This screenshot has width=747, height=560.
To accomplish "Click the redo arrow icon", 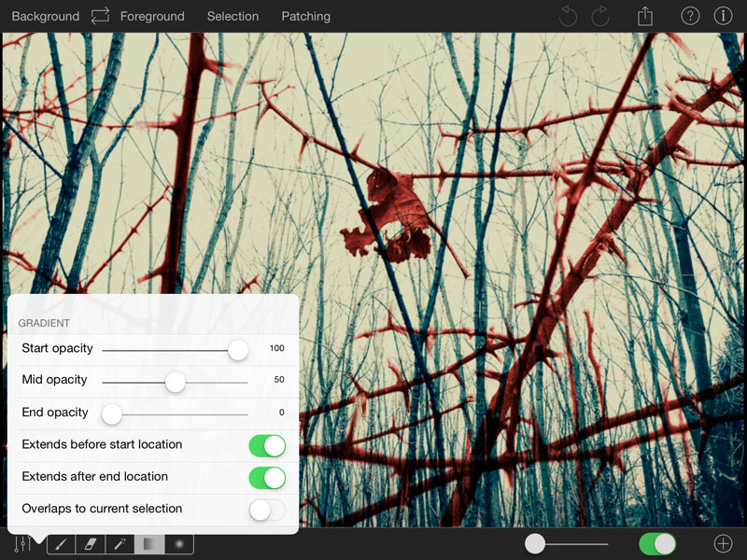I will click(600, 16).
